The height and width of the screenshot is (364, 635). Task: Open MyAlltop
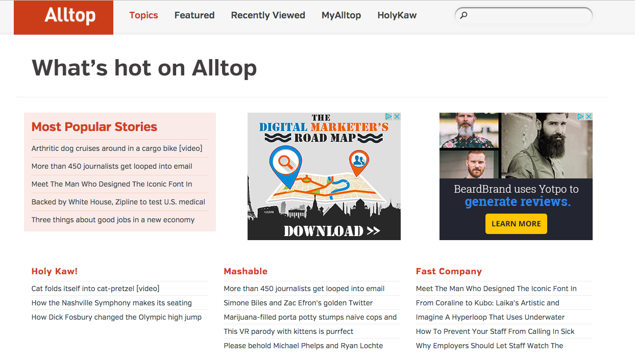tap(341, 15)
